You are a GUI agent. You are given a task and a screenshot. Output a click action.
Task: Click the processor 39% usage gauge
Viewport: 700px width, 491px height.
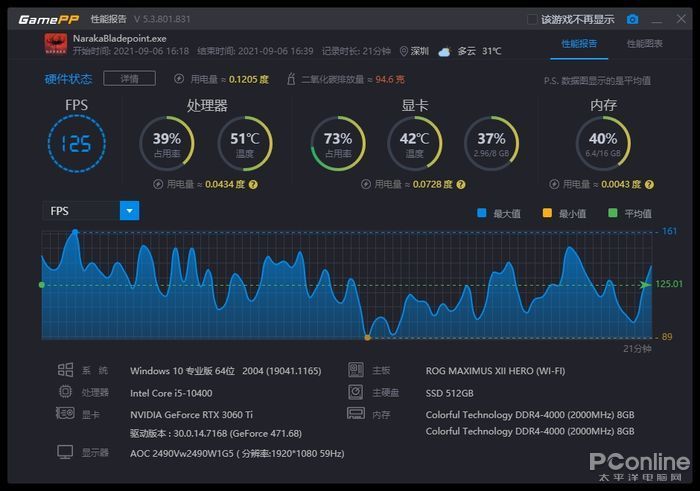click(x=167, y=144)
